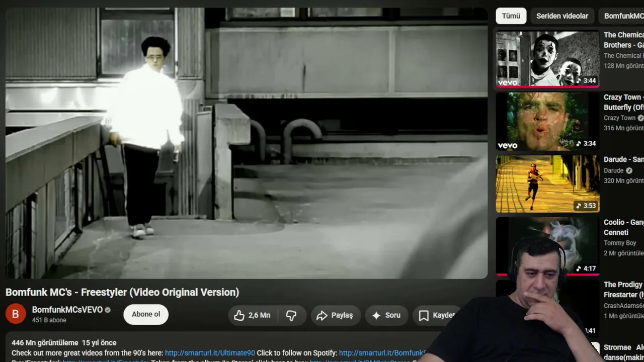Open the Soru ask button

click(x=386, y=315)
